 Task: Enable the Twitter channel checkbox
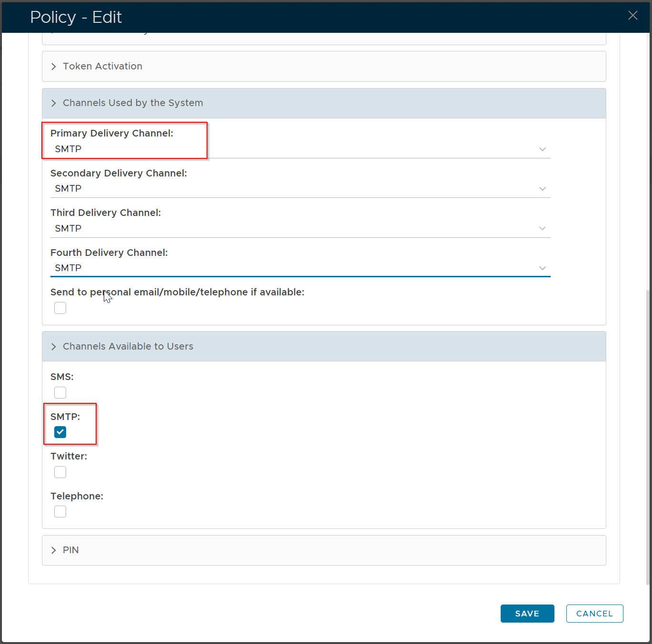coord(60,472)
